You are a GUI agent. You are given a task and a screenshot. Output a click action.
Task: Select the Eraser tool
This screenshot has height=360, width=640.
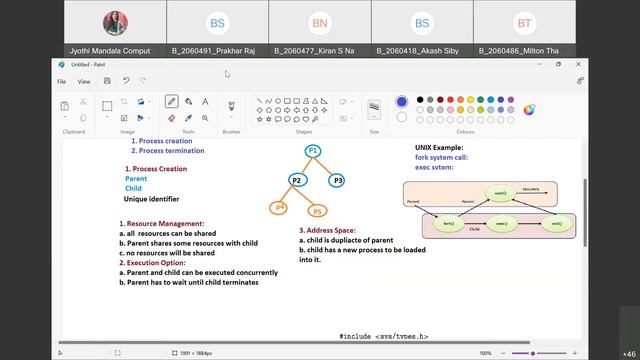[171, 118]
